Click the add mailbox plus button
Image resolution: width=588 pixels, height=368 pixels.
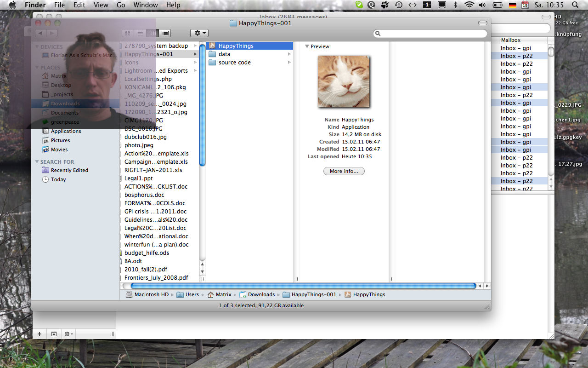[40, 334]
